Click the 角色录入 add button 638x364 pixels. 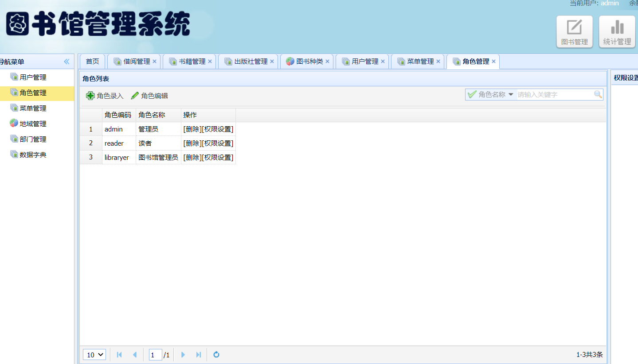tap(105, 96)
